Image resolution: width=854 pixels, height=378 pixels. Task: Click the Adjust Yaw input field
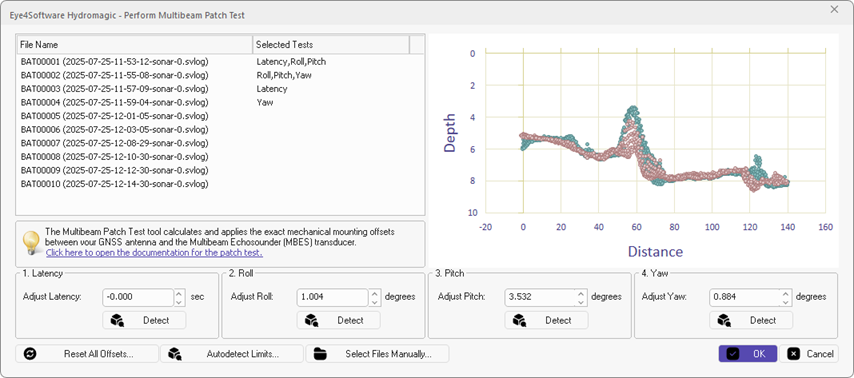point(745,297)
